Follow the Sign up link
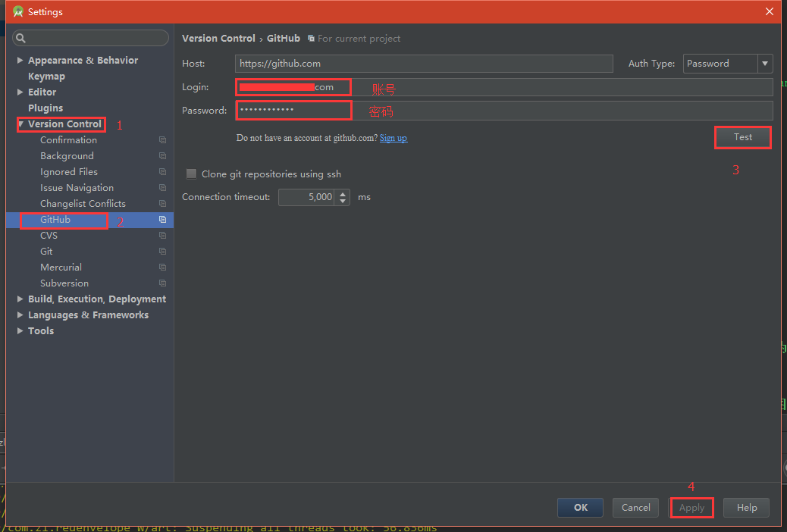Image resolution: width=787 pixels, height=532 pixels. point(393,138)
